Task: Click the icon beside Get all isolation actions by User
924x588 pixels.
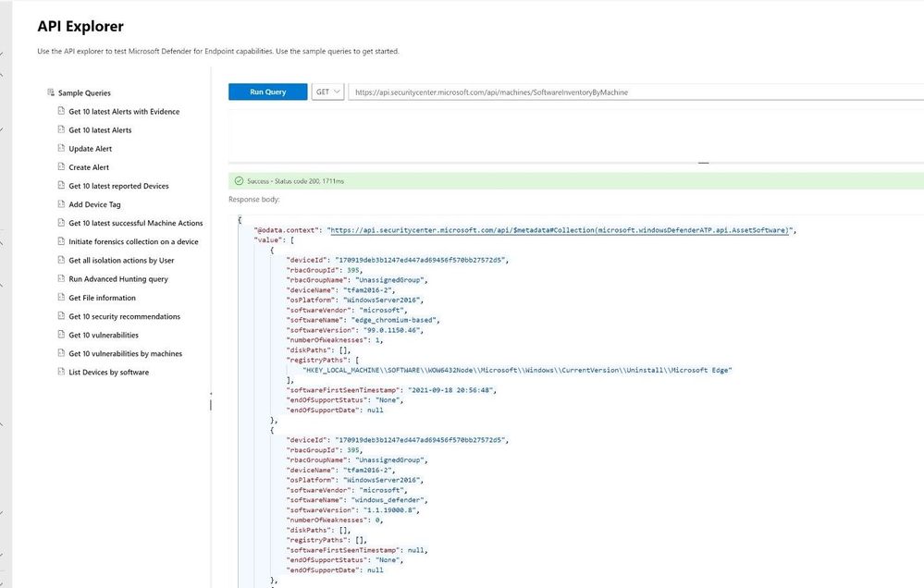Action: (x=61, y=260)
